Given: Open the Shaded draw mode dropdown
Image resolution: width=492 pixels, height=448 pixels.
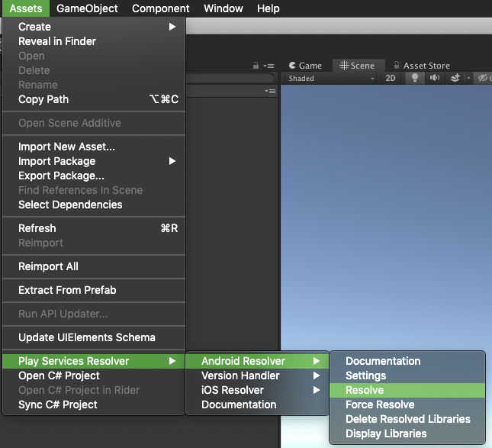Looking at the screenshot, I should pyautogui.click(x=331, y=78).
